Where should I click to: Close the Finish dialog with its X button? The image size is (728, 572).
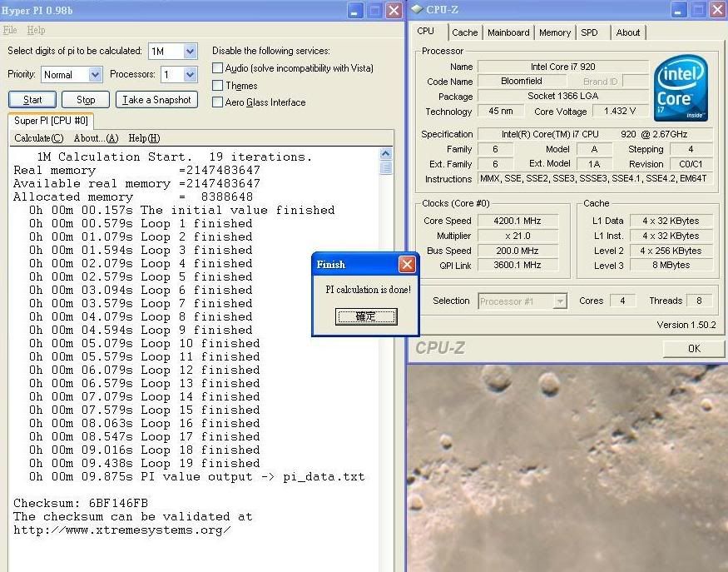click(x=407, y=265)
